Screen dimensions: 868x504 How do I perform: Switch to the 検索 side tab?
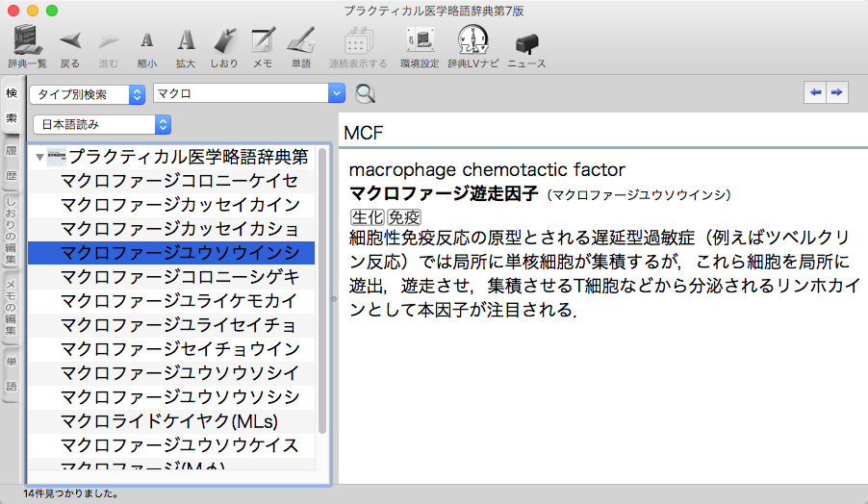click(x=12, y=106)
